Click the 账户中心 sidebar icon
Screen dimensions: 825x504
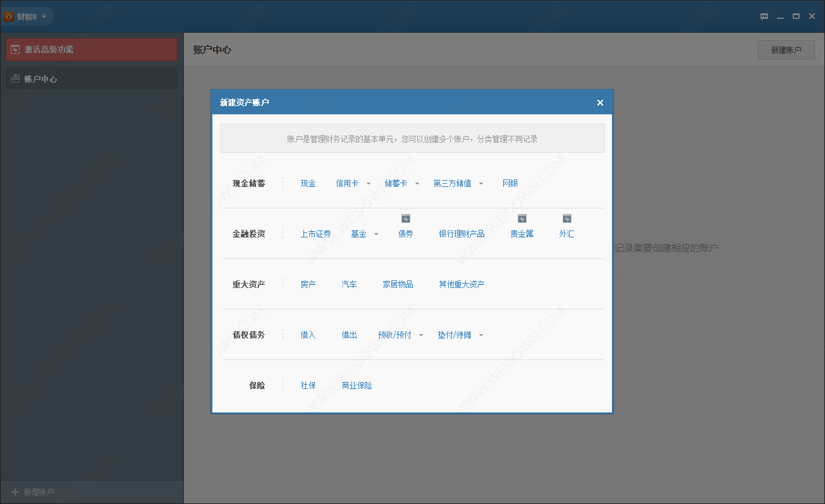tap(15, 79)
